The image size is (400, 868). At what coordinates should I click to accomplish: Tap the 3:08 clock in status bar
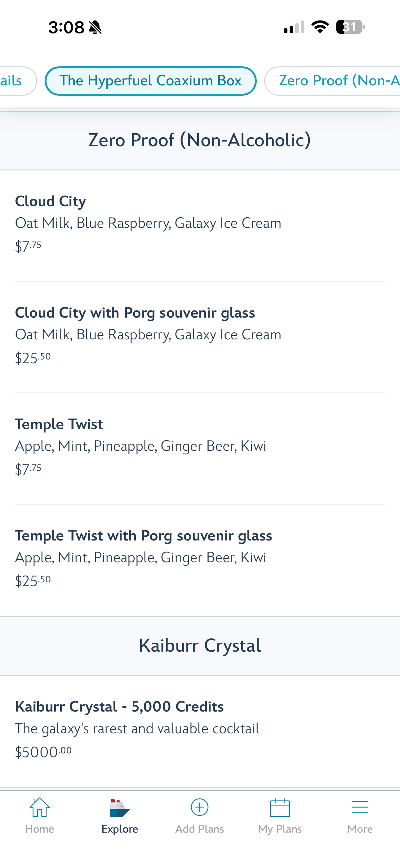[x=66, y=27]
